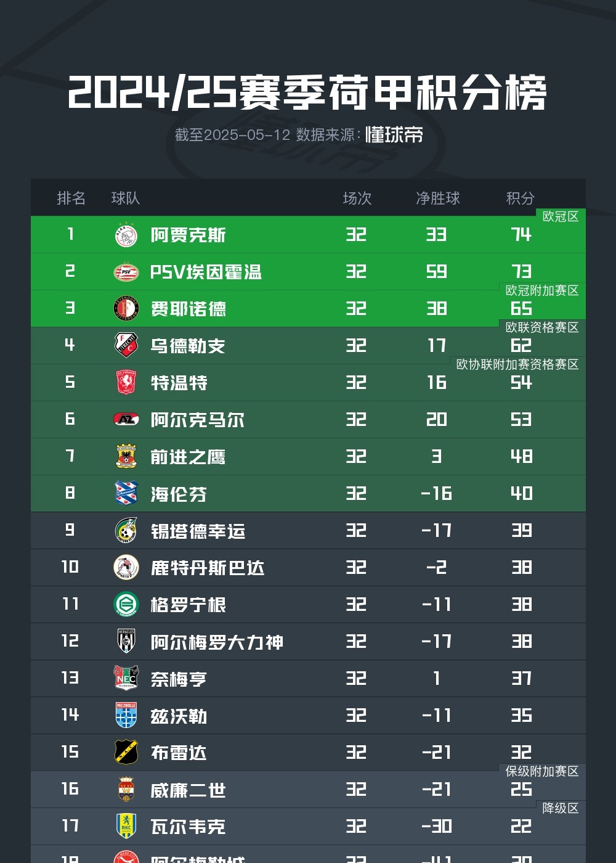Click the 欧冠区 zone label
This screenshot has height=863, width=616.
561,216
